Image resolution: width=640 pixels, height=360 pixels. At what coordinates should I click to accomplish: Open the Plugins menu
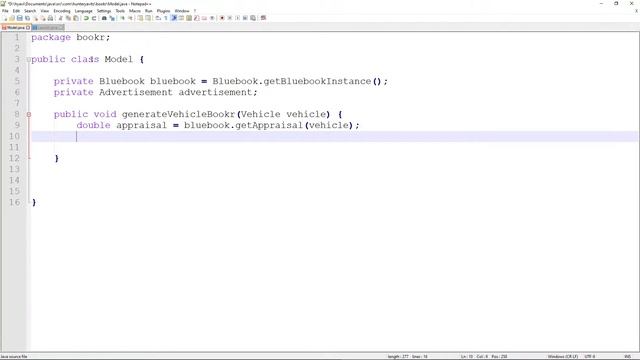[163, 11]
